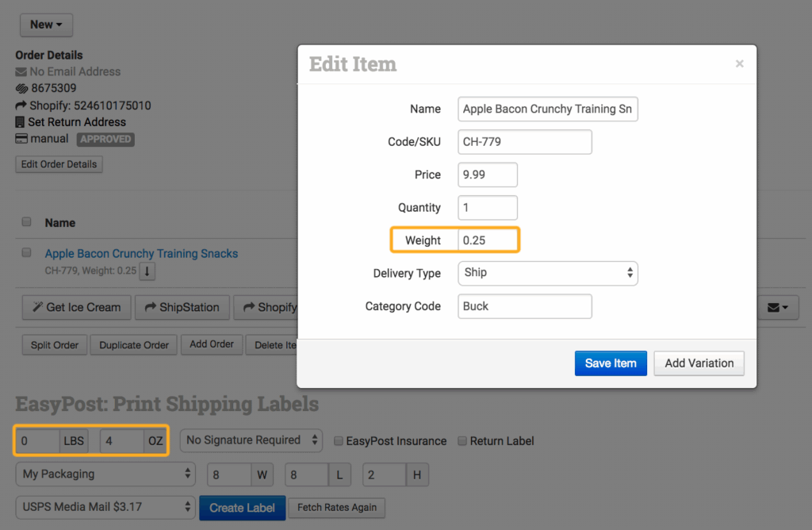This screenshot has height=530, width=812.
Task: Close the Edit Item dialog
Action: coord(739,64)
